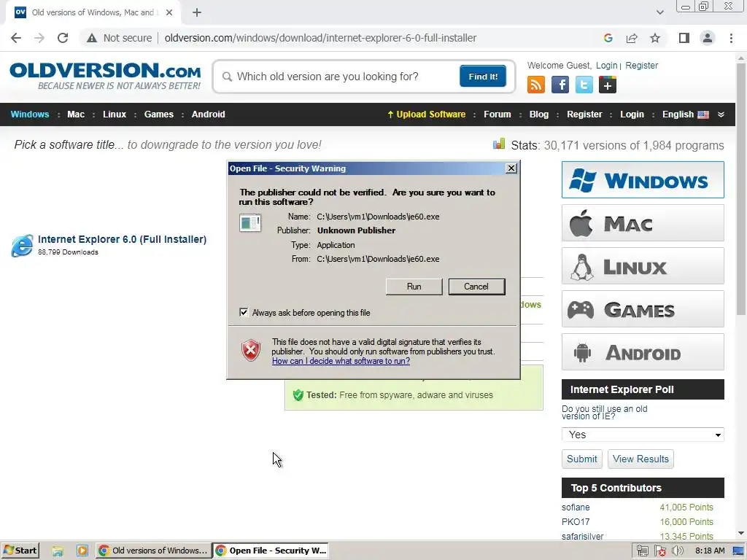Image resolution: width=747 pixels, height=560 pixels.
Task: Open the Twitter icon
Action: 584,85
